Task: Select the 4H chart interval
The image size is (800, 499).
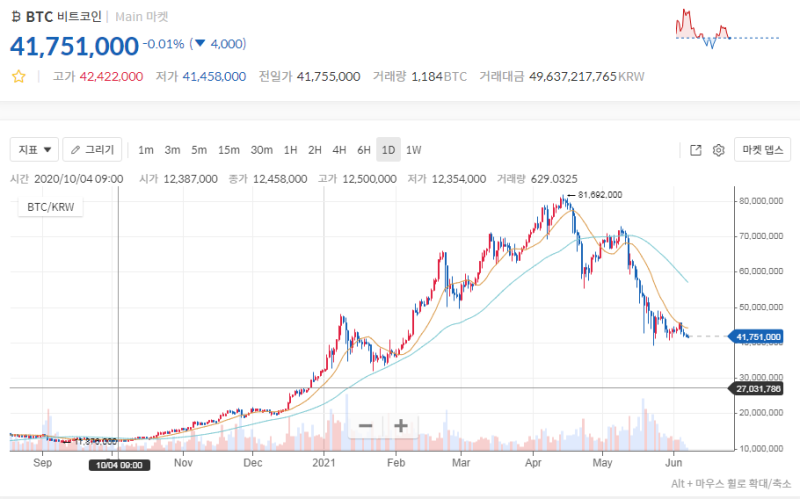Action: point(339,150)
